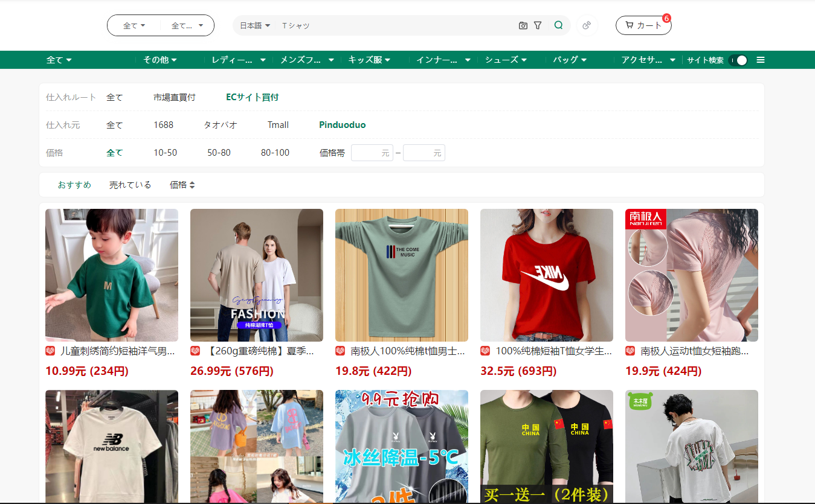Click the Pinduoduo icon on 南极人100%纯棉 item

tap(340, 351)
